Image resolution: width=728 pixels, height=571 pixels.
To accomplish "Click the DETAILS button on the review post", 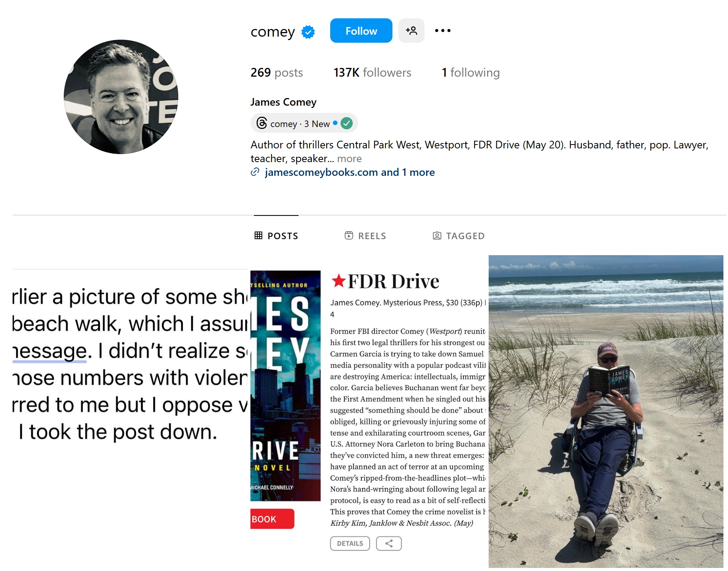I will [349, 543].
